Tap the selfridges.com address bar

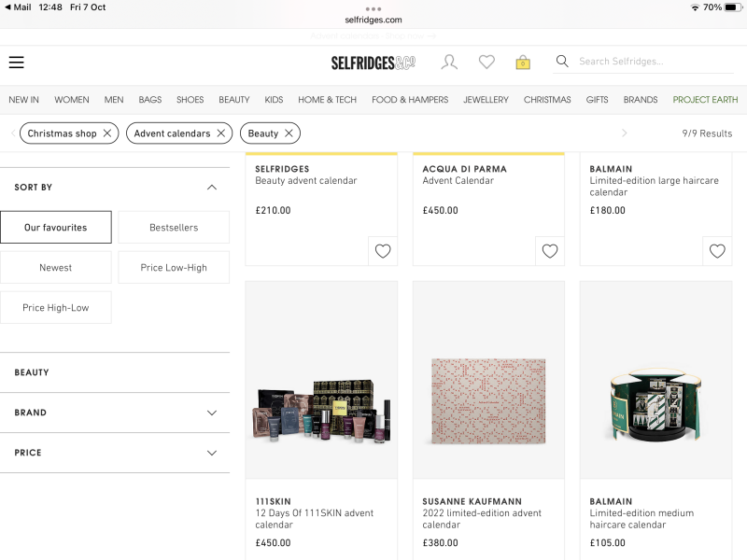(373, 20)
